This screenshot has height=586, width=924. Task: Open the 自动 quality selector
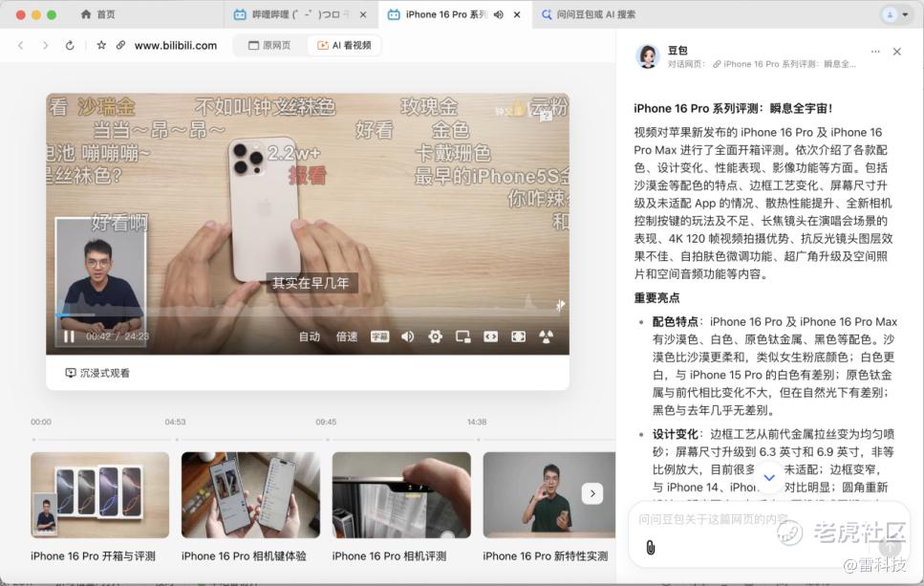click(309, 336)
